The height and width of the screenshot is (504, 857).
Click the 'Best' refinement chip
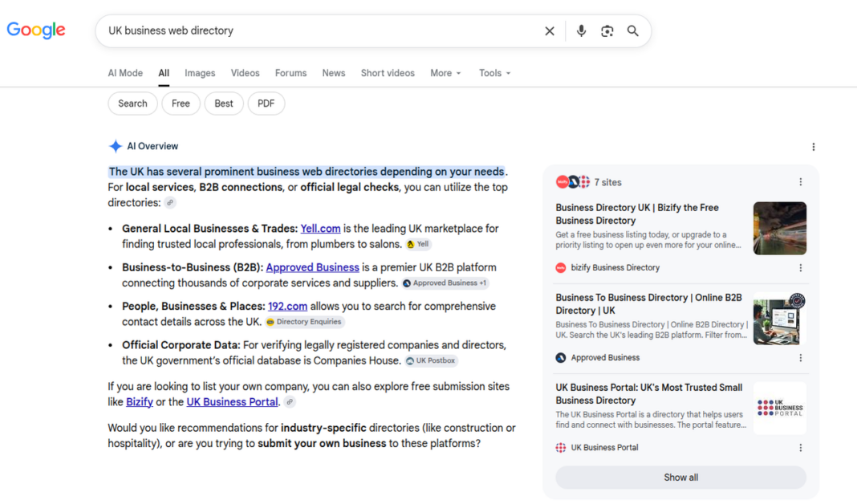point(224,104)
